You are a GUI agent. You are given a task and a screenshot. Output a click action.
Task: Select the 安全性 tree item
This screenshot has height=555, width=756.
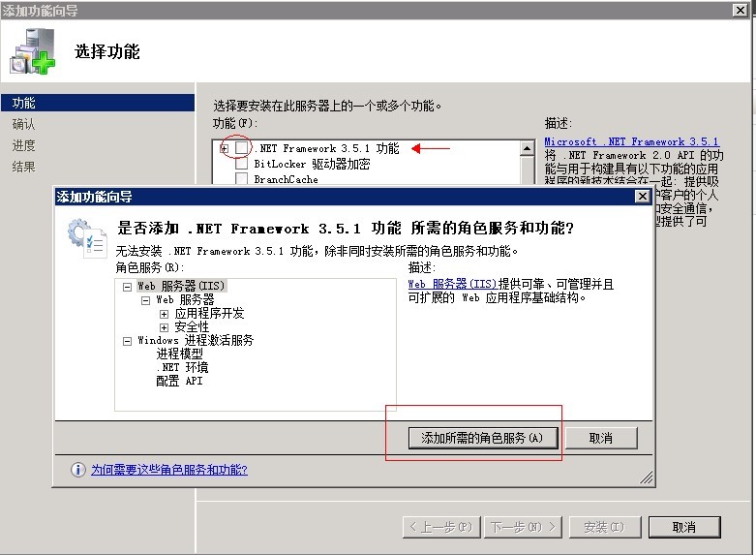point(192,326)
